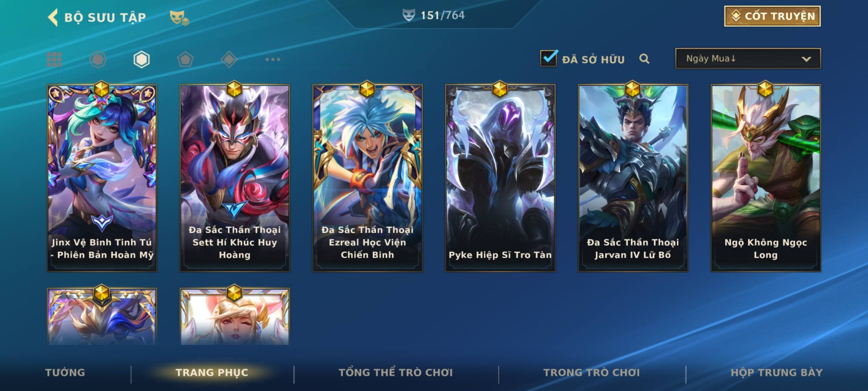Open the mask and coins skin shop icon
The width and height of the screenshot is (868, 391).
point(179,17)
